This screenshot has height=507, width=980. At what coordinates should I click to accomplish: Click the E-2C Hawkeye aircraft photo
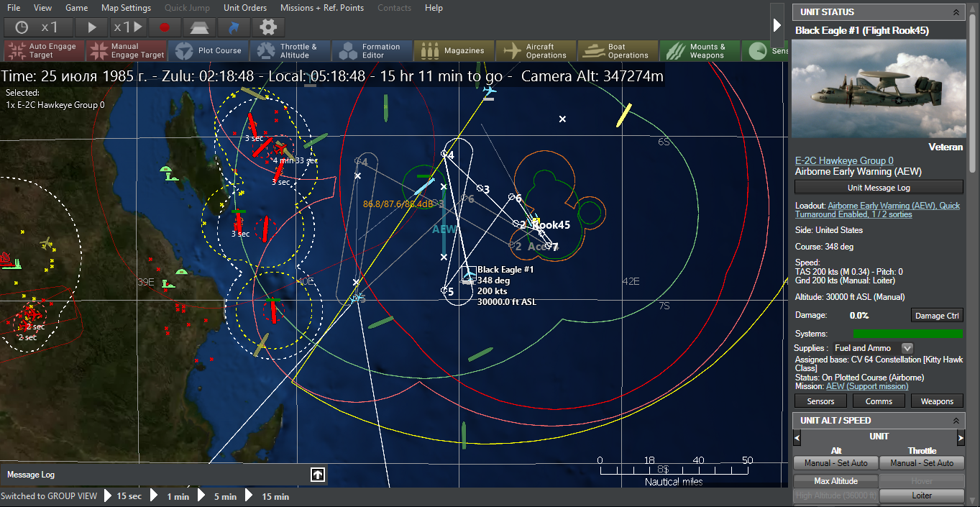tap(879, 88)
